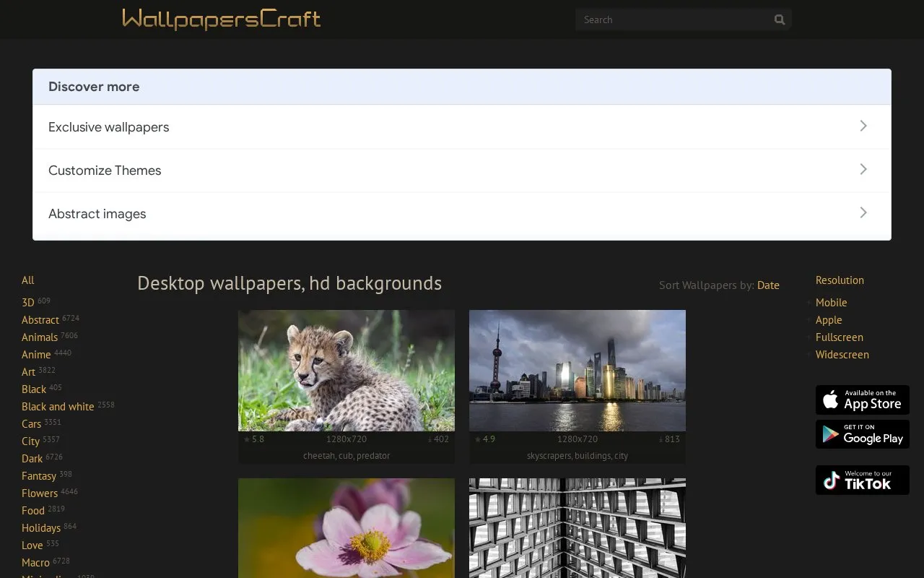Click the Resolution heading link
This screenshot has height=578, width=924.
[x=840, y=280]
